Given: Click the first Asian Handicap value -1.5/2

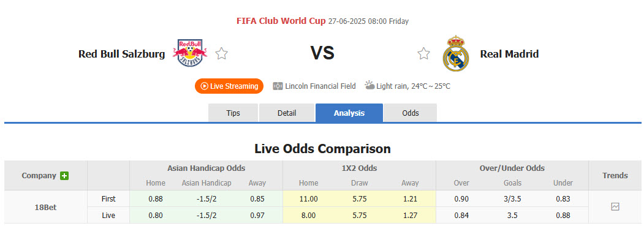Looking at the screenshot, I should point(206,199).
